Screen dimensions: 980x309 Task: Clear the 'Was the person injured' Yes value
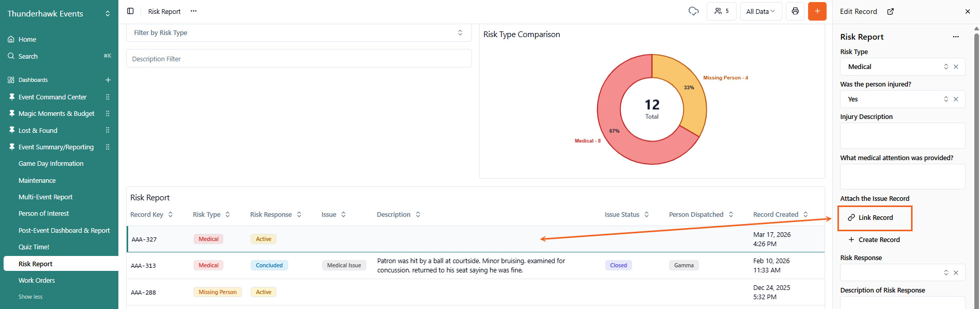pos(956,99)
